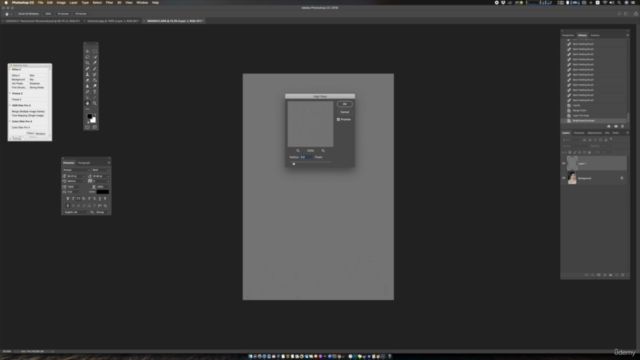Viewport: 640px width, 360px height.
Task: Select the Spot Healing Brush tool
Action: 87,69
